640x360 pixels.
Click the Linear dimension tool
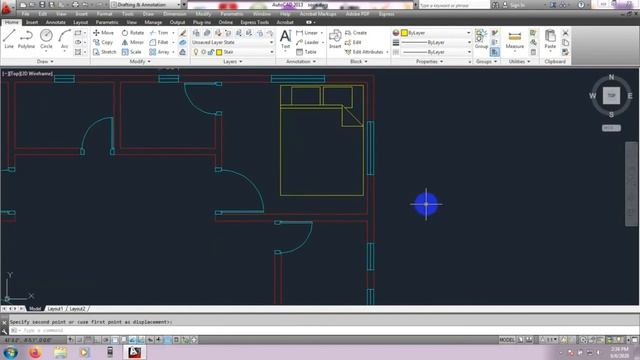tap(308, 33)
